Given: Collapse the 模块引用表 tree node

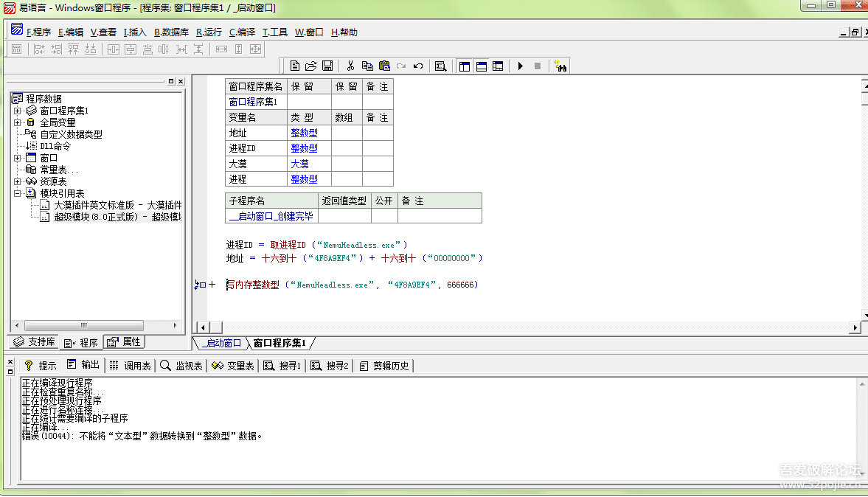Looking at the screenshot, I should tap(17, 193).
